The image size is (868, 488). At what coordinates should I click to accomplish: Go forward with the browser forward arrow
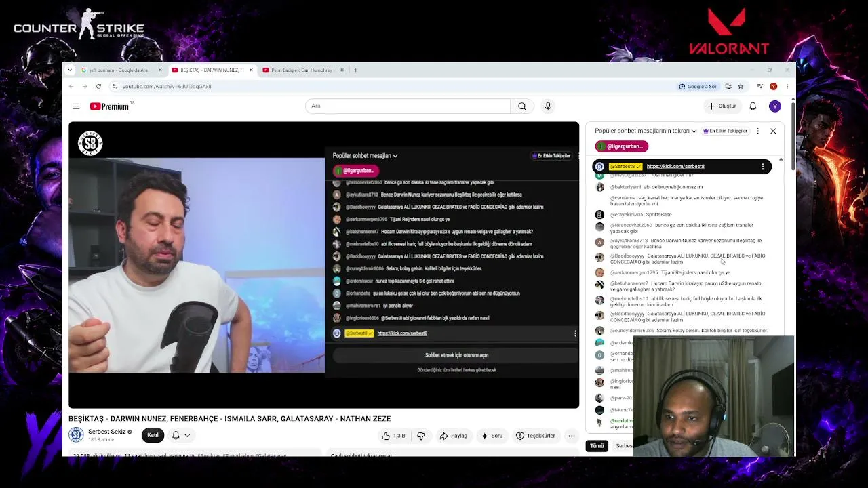[85, 87]
